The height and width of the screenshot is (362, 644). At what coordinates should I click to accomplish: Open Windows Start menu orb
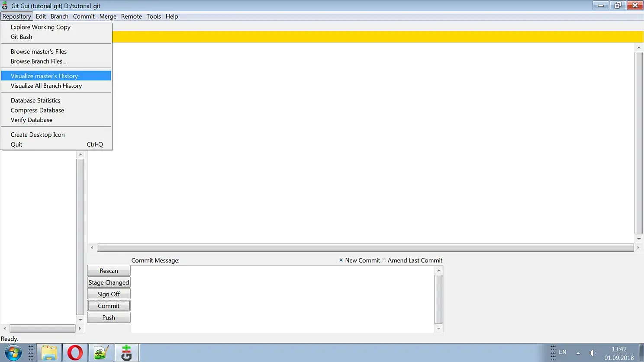pyautogui.click(x=13, y=352)
